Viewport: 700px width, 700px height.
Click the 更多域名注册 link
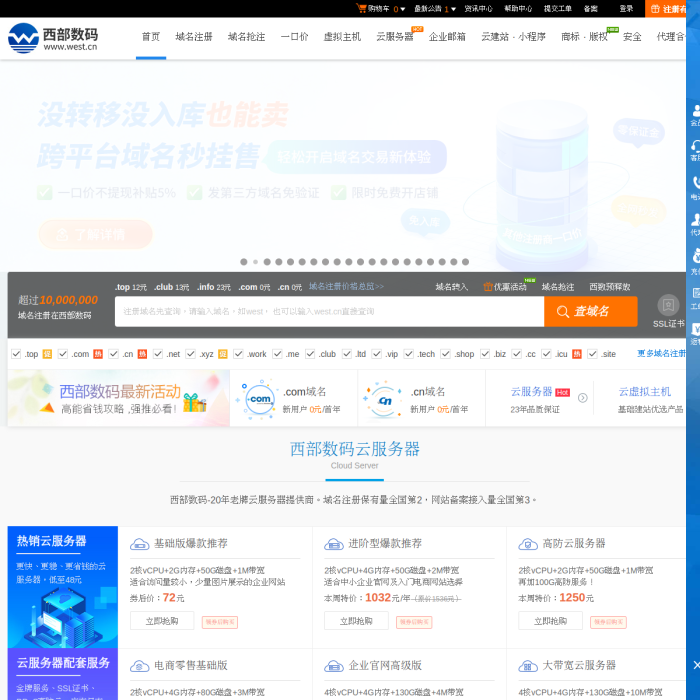click(x=661, y=353)
